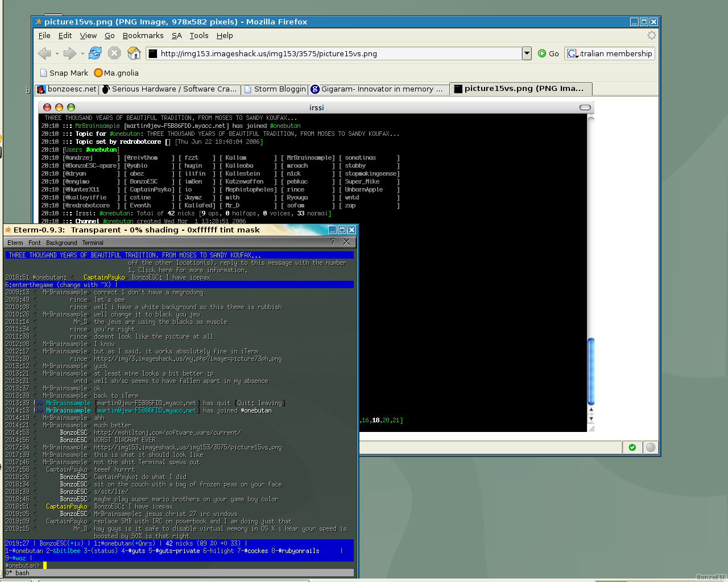This screenshot has width=728, height=582.
Task: Click the '6:enterthegame (change with ^X)' line
Action: (179, 285)
